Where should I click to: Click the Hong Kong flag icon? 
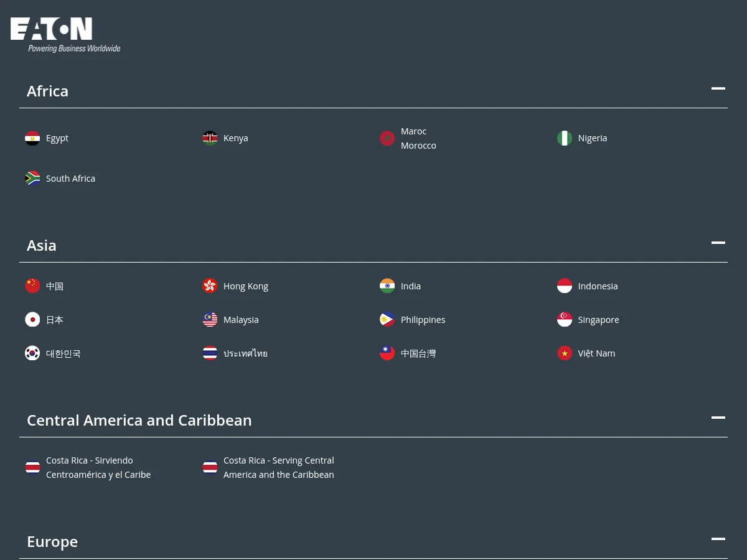tap(210, 286)
